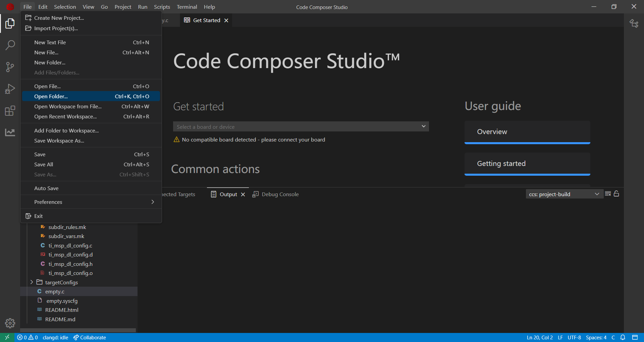
Task: Toggle the Output filter icon
Action: pos(608,194)
